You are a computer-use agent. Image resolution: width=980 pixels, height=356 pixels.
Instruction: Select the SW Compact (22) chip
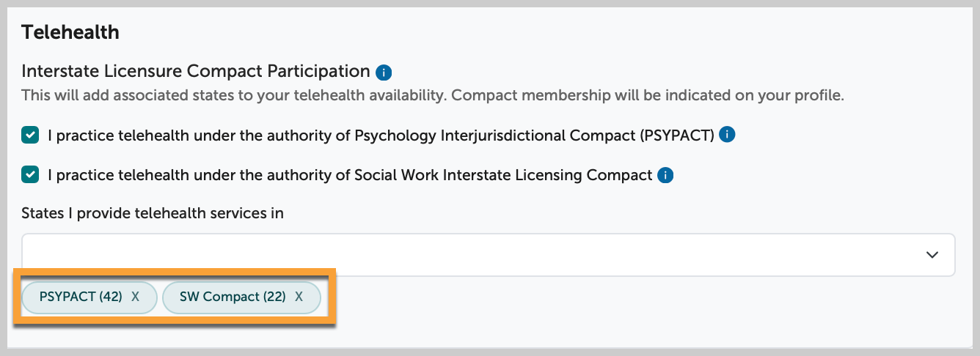coord(233,297)
